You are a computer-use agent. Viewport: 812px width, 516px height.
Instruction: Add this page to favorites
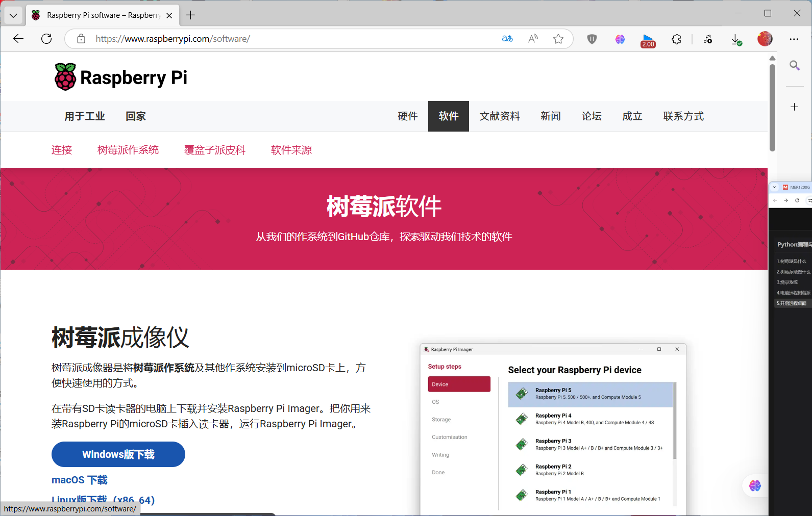pos(558,39)
